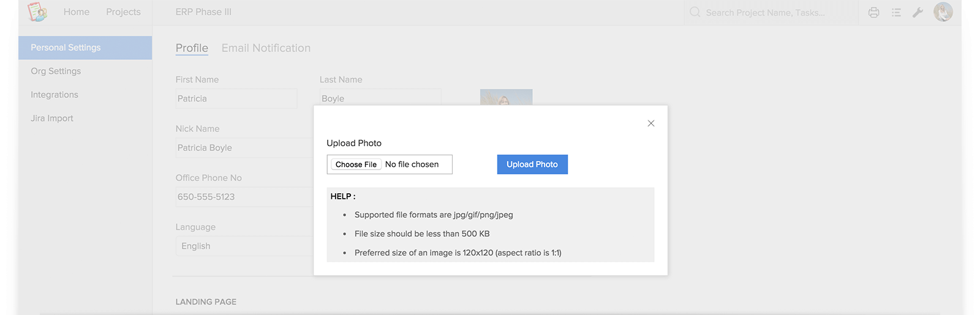
Task: Click the search magnifier icon
Action: coord(695,12)
